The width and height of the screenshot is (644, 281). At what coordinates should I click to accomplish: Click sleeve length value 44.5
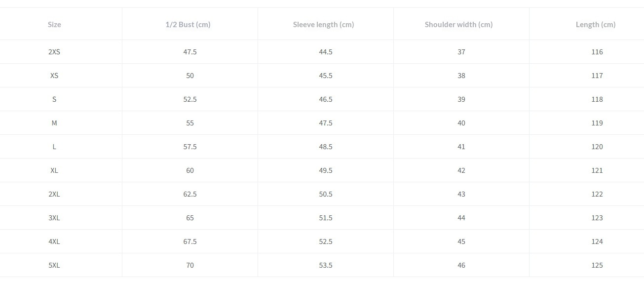(x=326, y=52)
